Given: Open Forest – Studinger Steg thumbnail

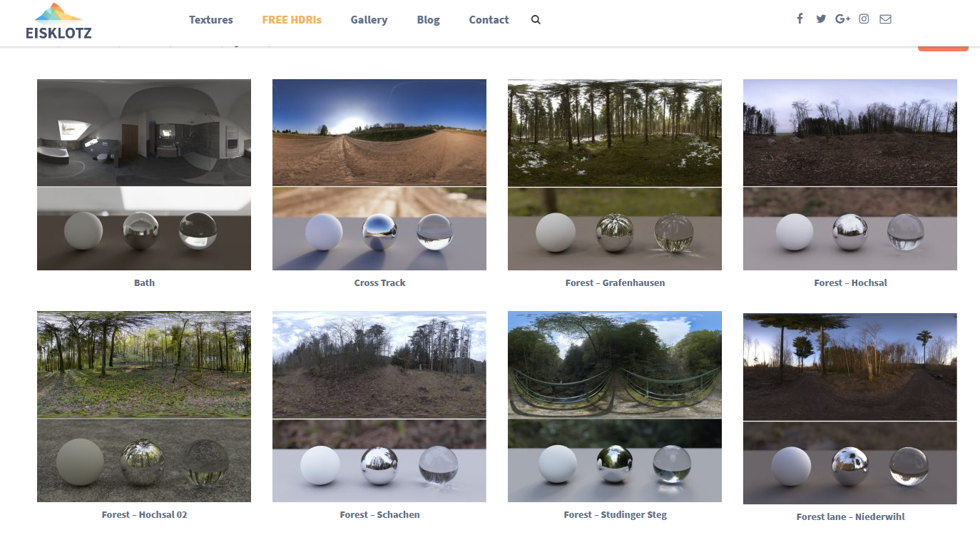Looking at the screenshot, I should pyautogui.click(x=615, y=406).
